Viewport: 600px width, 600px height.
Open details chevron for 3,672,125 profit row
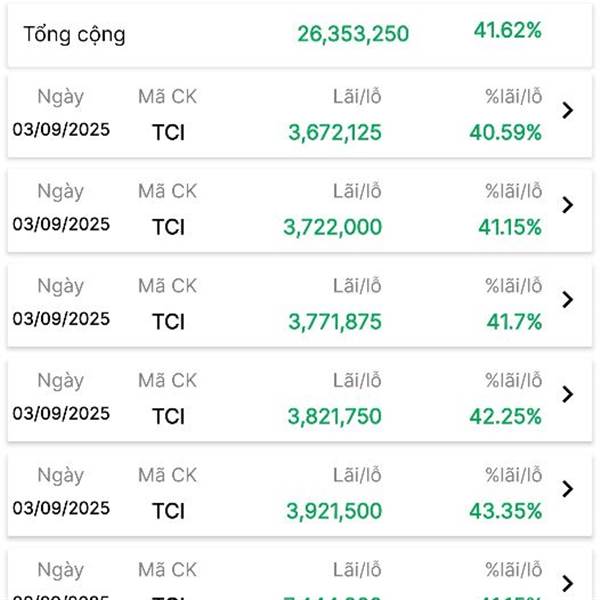567,111
